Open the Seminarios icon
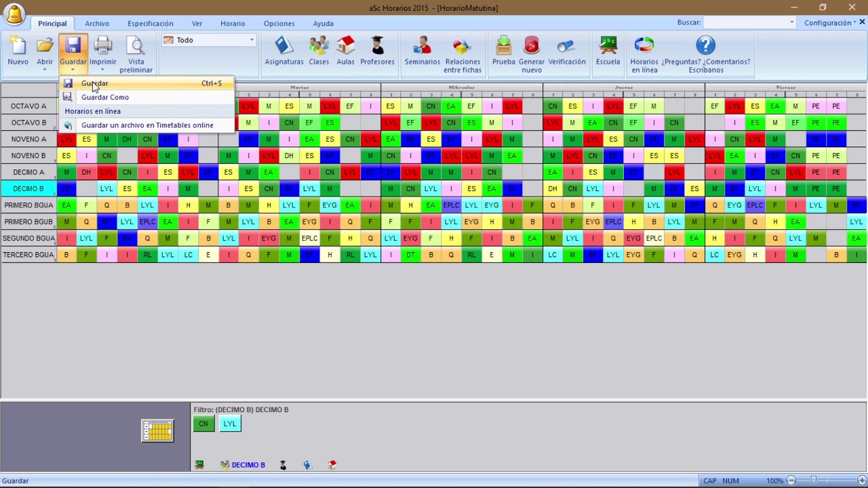 [x=422, y=46]
